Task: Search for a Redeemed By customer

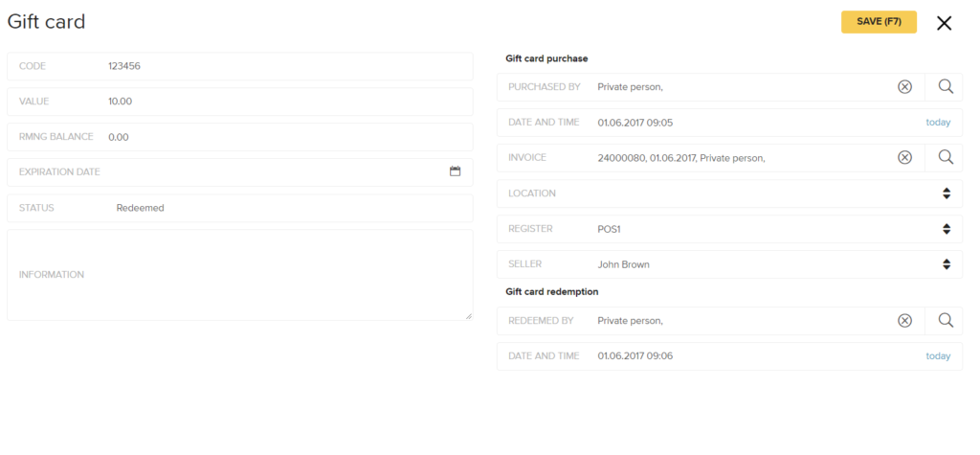Action: [946, 321]
